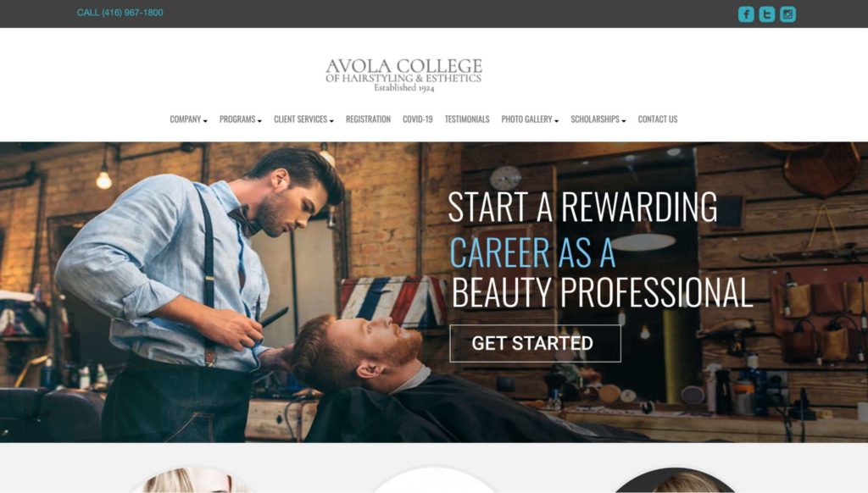Select the left circular blonde portrait thumbnail
This screenshot has height=493, width=868.
click(193, 480)
